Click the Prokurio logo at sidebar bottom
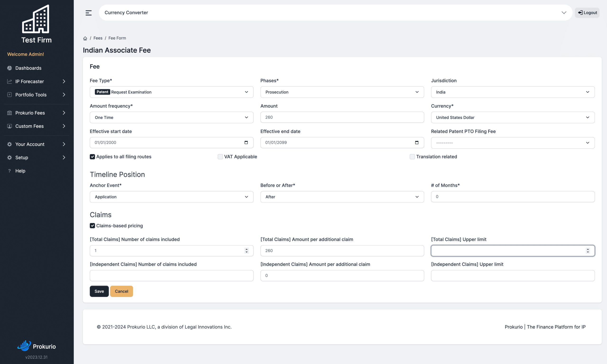This screenshot has height=364, width=607. coord(36,346)
